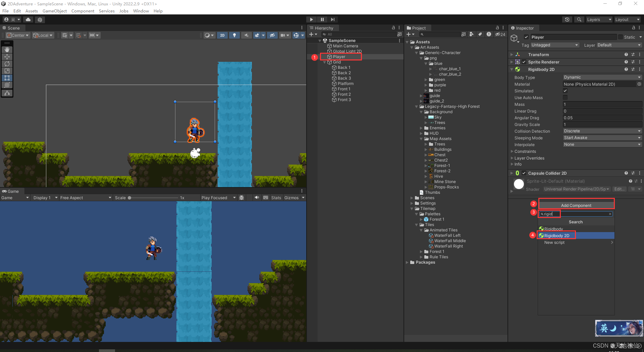The width and height of the screenshot is (644, 352).
Task: Open the Window menu
Action: pos(141,11)
